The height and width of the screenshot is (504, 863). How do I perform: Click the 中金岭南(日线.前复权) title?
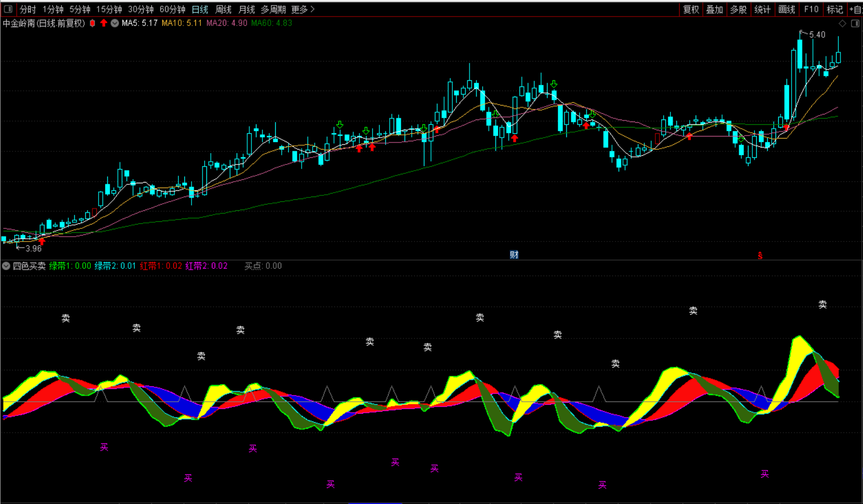click(x=44, y=23)
